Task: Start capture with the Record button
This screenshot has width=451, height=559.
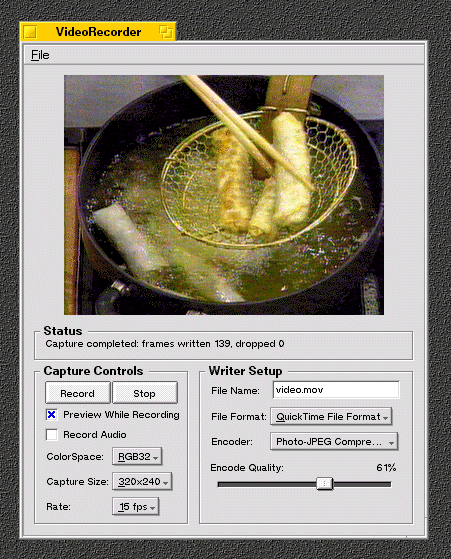Action: coord(77,393)
